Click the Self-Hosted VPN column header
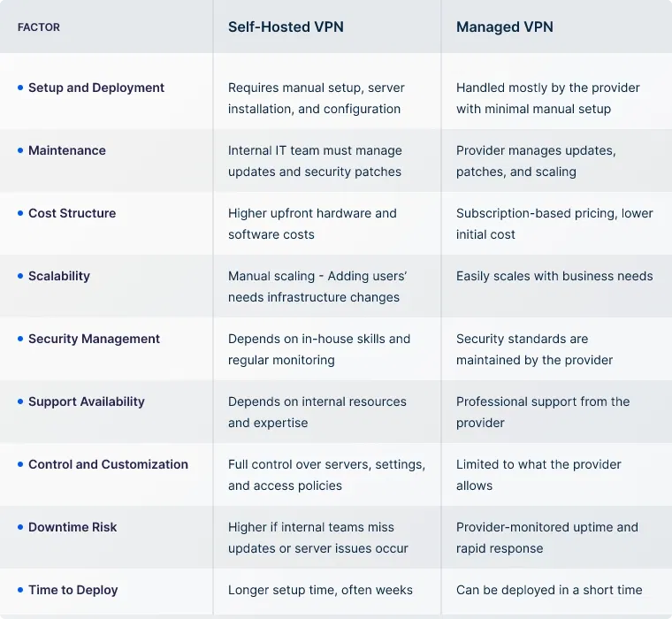Viewport: 672px width, 619px height. click(x=286, y=27)
